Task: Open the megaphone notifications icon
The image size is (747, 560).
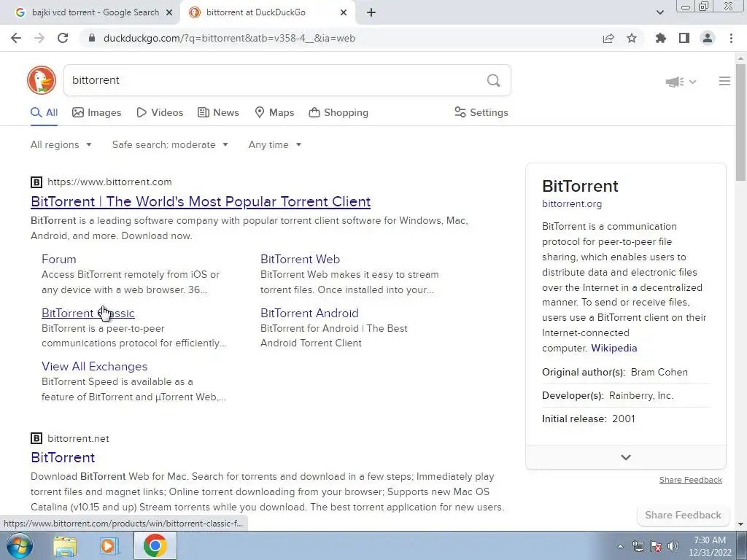Action: pyautogui.click(x=675, y=82)
